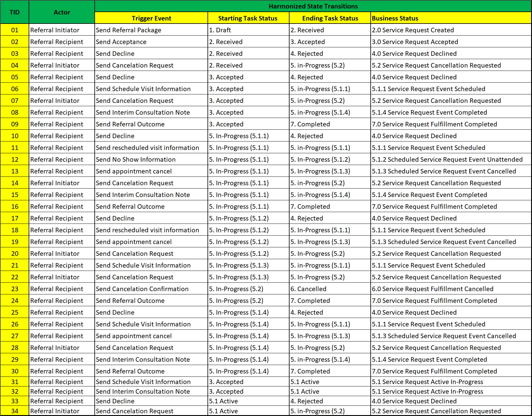Select the TID 23 row number cell
The height and width of the screenshot is (416, 532).
click(x=14, y=289)
